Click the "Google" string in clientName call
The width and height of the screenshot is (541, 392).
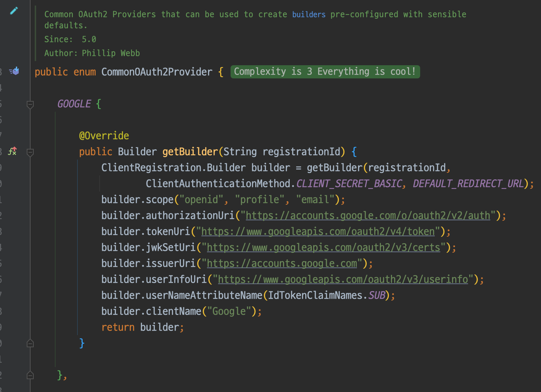[x=229, y=311]
